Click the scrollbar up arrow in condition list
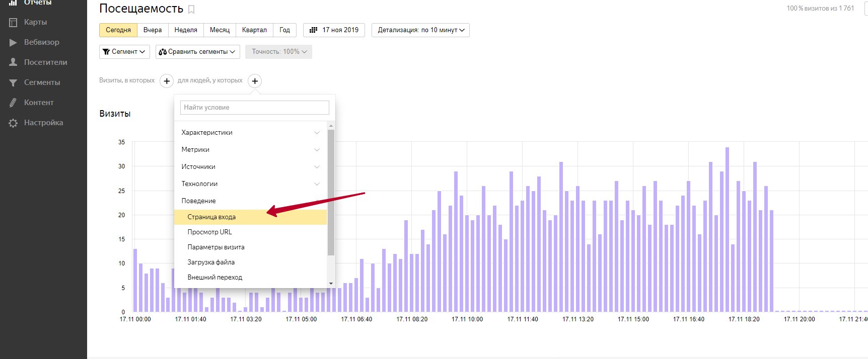The height and width of the screenshot is (359, 868). [x=331, y=126]
